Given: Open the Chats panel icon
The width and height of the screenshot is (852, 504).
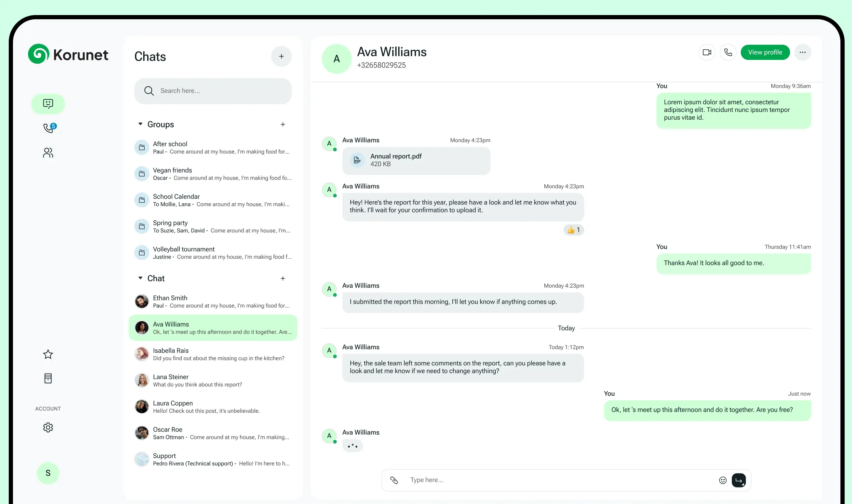Looking at the screenshot, I should pyautogui.click(x=48, y=104).
